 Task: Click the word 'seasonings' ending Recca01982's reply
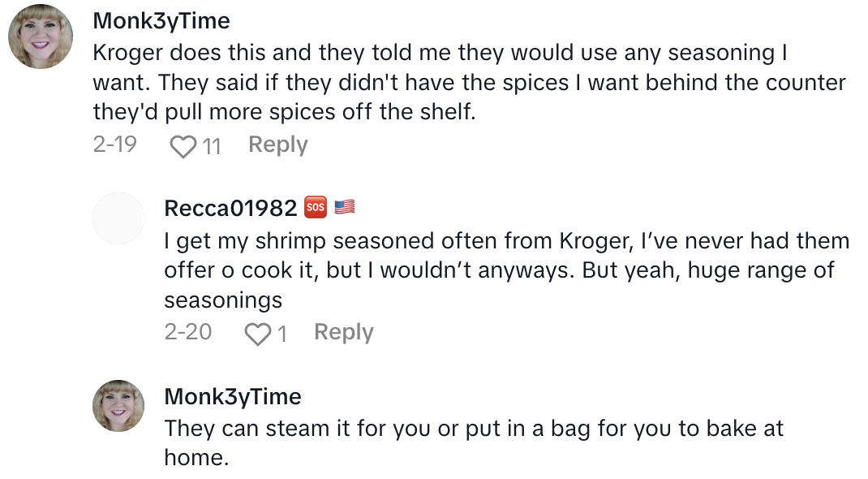(x=223, y=300)
